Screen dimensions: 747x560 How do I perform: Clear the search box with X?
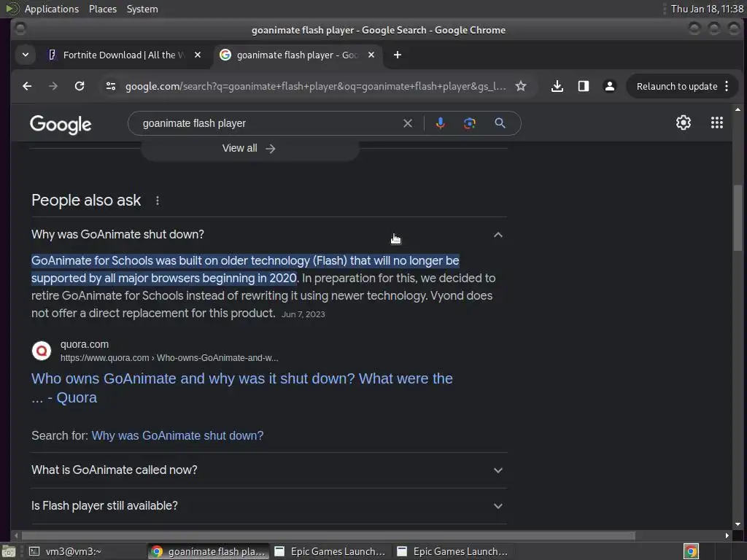pos(408,123)
